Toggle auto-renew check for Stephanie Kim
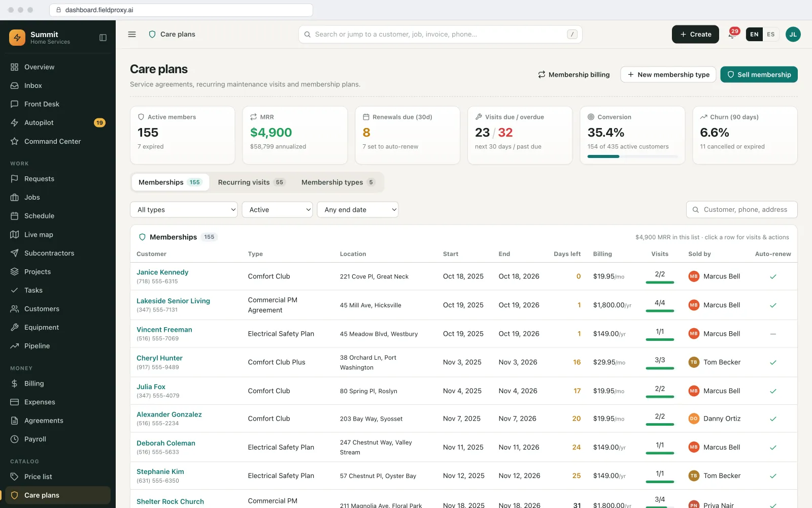This screenshot has height=508, width=812. 773,477
